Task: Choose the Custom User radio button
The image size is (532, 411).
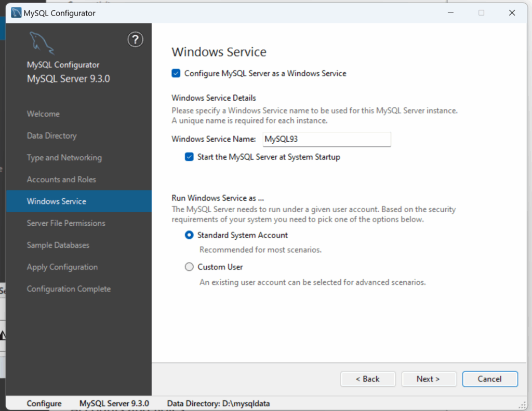Action: (189, 267)
